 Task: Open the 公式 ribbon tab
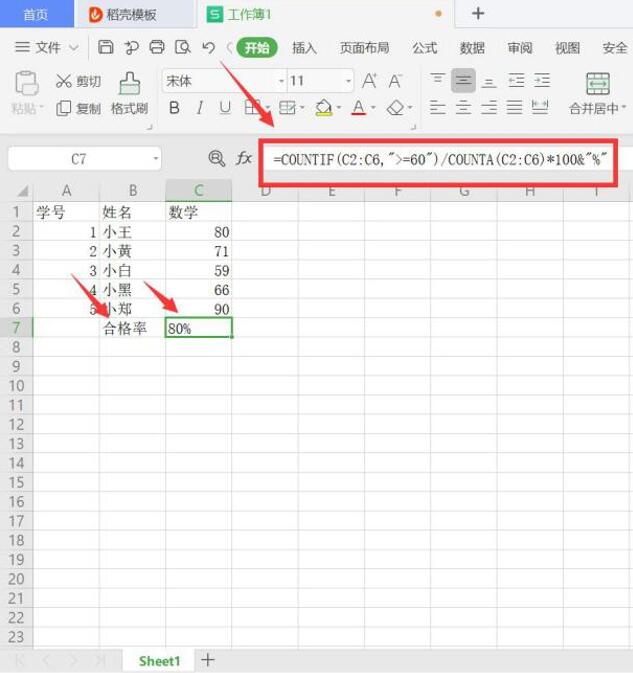coord(424,48)
